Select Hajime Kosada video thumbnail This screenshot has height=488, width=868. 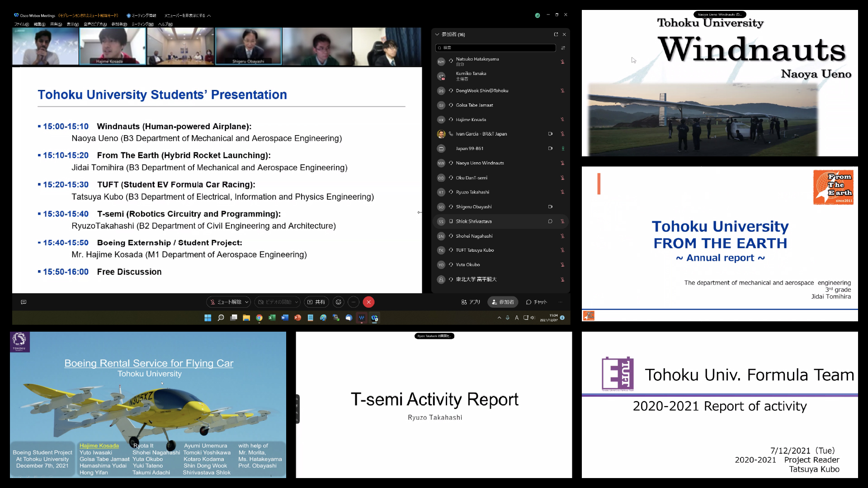tap(113, 46)
